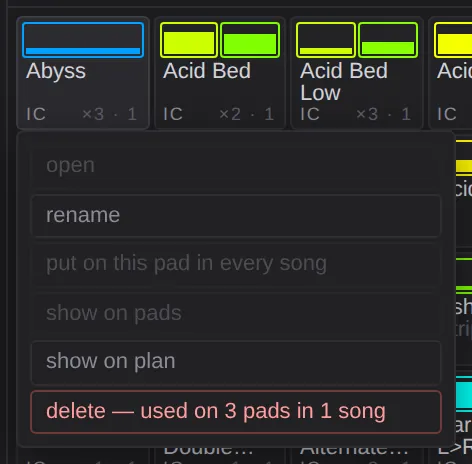This screenshot has width=472, height=464.
Task: Click Acid Bed left yellow-green meter
Action: [189, 40]
